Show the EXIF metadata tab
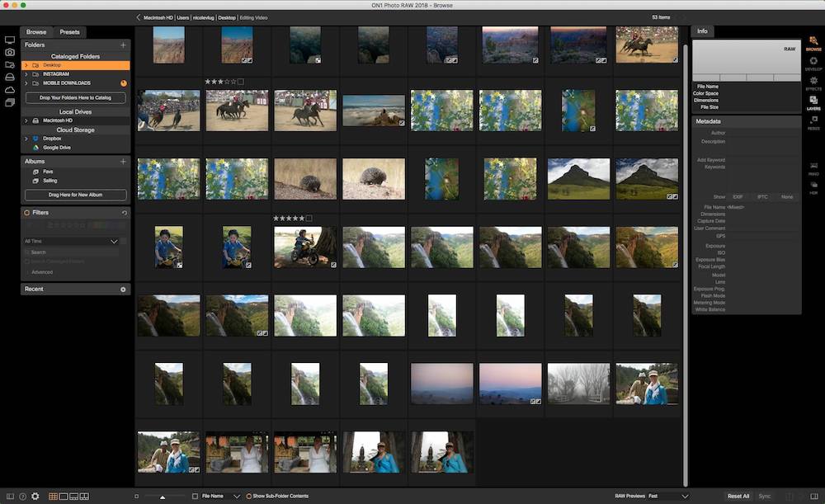The height and width of the screenshot is (504, 825). pyautogui.click(x=738, y=196)
